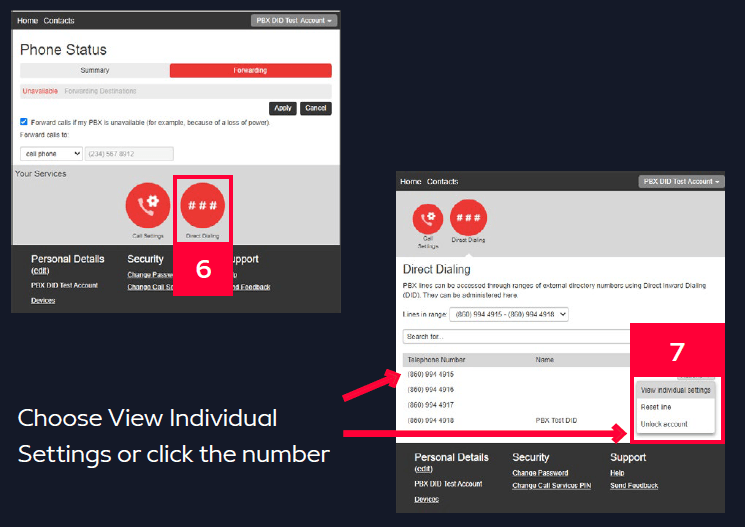Screen dimensions: 745x527
Task: Select the Forwarding tab
Action: pyautogui.click(x=250, y=70)
